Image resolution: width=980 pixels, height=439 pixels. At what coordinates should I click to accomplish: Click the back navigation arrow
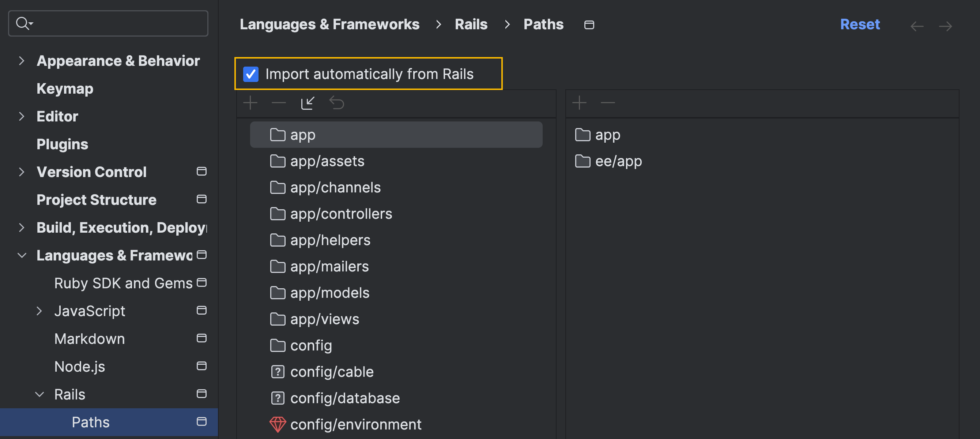pyautogui.click(x=917, y=26)
